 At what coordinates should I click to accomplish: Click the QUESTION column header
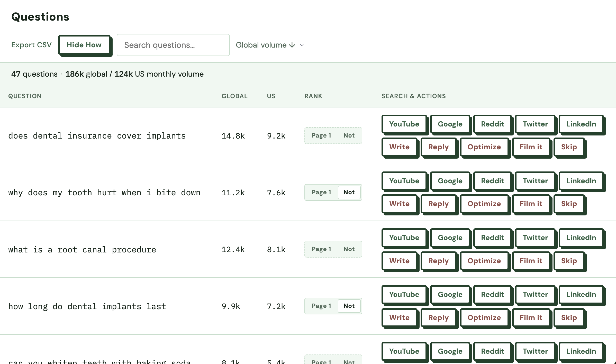tap(25, 96)
